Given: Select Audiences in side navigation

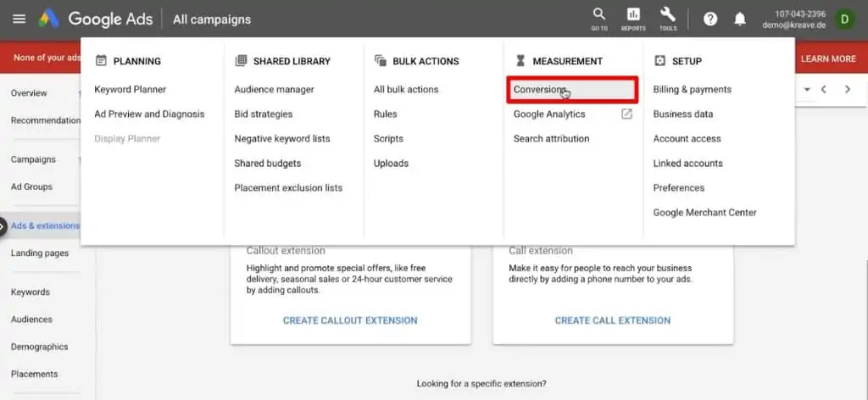Looking at the screenshot, I should [31, 319].
